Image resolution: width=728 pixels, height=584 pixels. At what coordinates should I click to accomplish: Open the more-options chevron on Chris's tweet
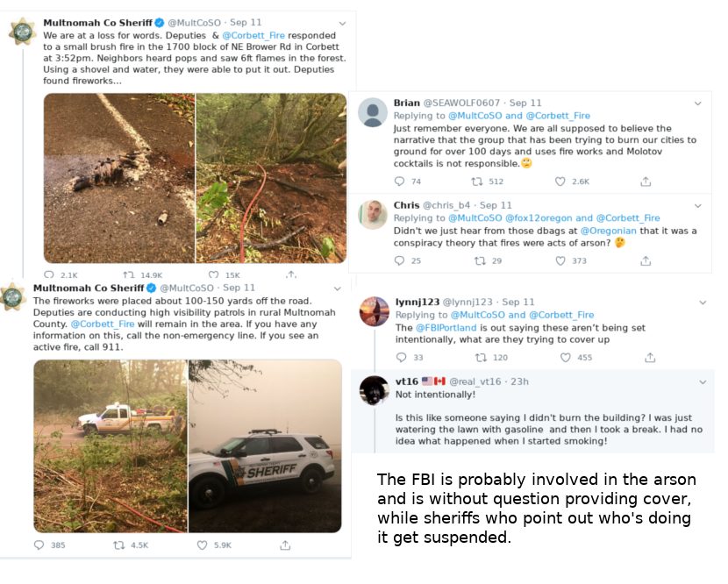coord(697,206)
